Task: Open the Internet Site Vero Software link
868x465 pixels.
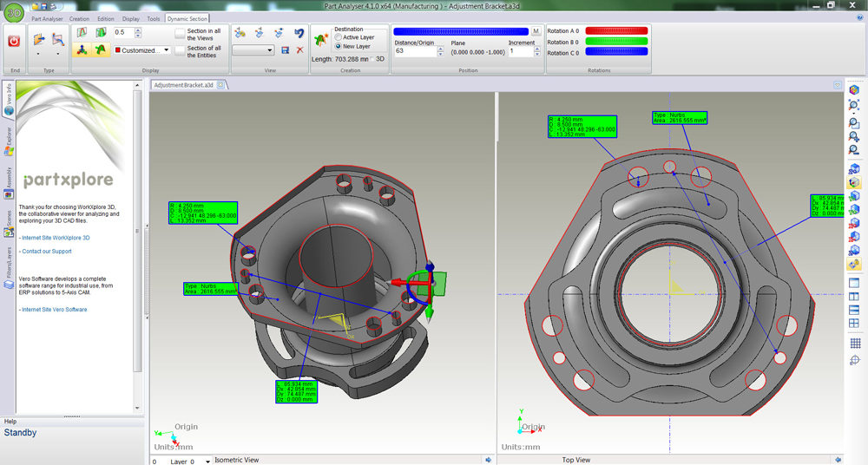Action: coord(54,310)
